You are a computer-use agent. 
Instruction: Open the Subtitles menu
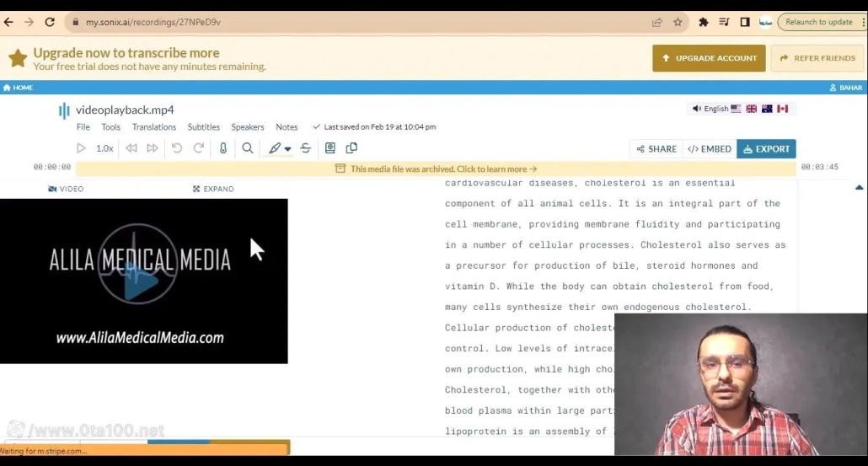(x=203, y=127)
